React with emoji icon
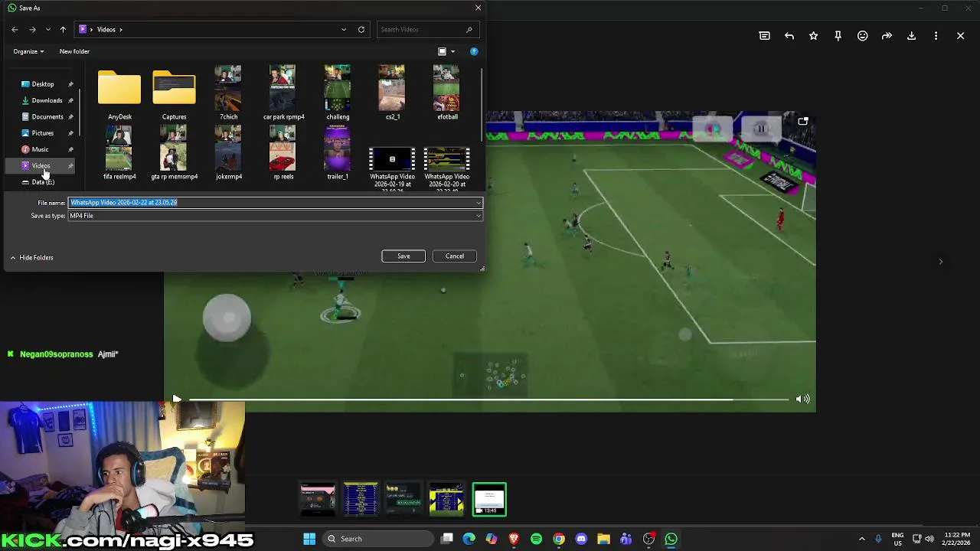This screenshot has width=980, height=551. (x=862, y=36)
